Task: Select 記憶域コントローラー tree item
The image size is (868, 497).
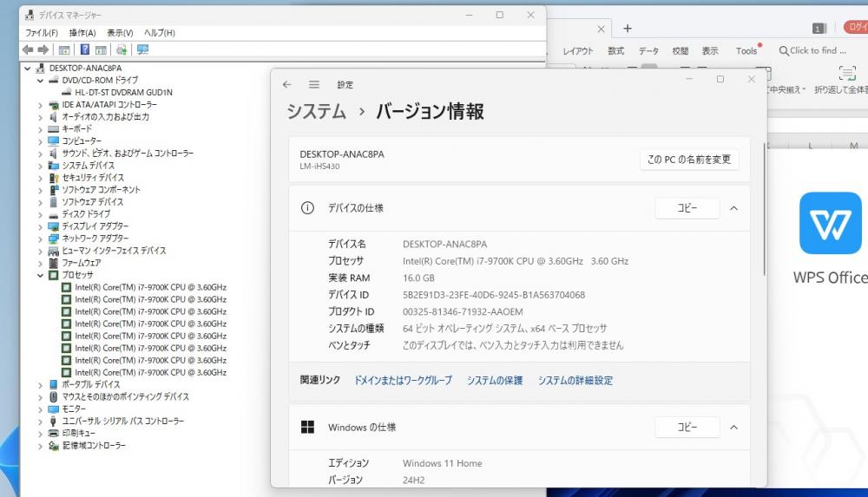Action: [x=94, y=446]
